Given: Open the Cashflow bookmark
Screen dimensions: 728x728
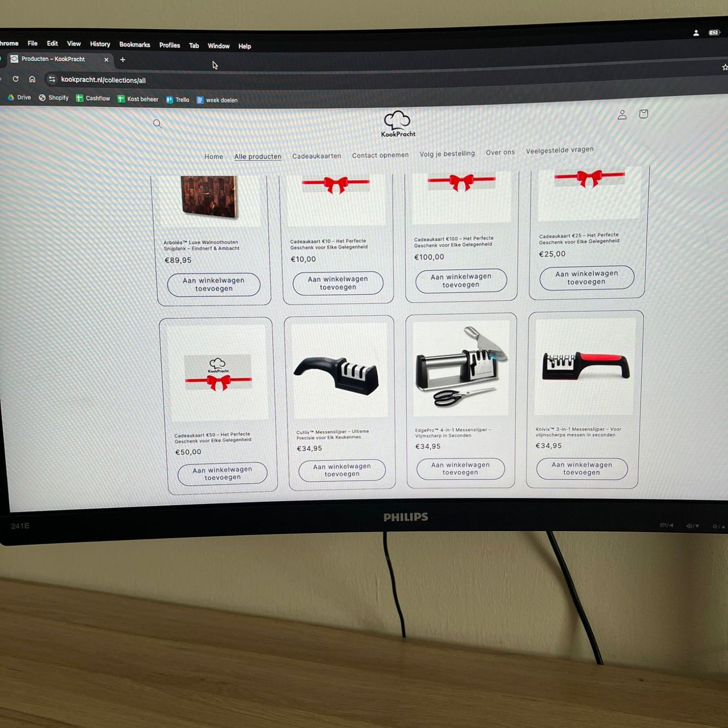Looking at the screenshot, I should tap(93, 99).
